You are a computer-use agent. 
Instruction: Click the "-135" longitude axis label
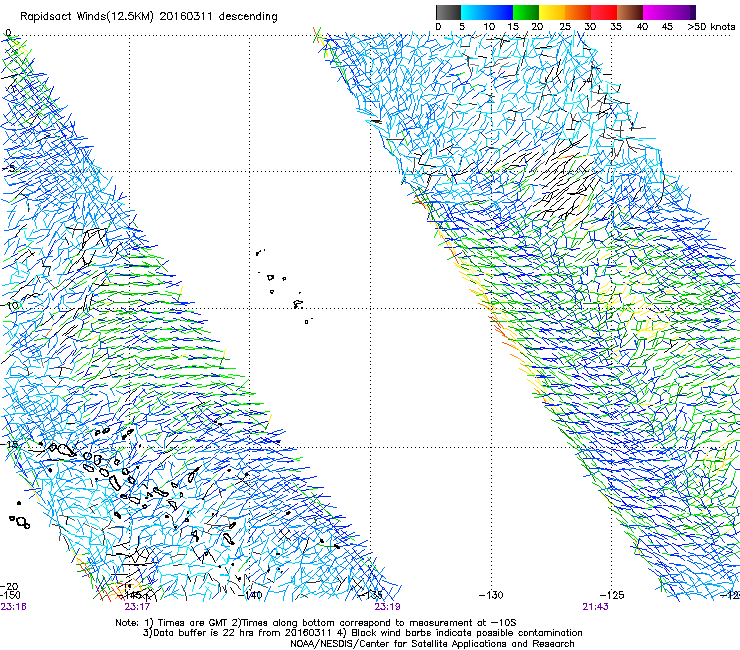(371, 595)
